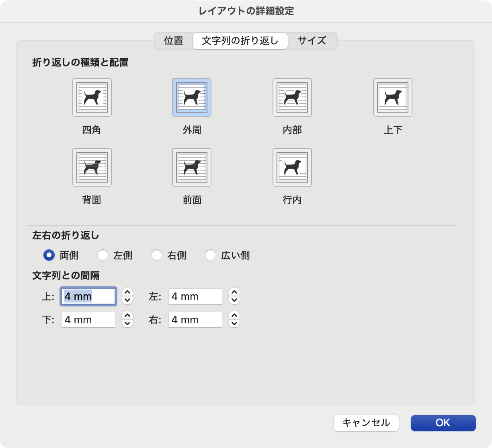Select the 上下 (top and bottom) wrapping style

tap(393, 97)
